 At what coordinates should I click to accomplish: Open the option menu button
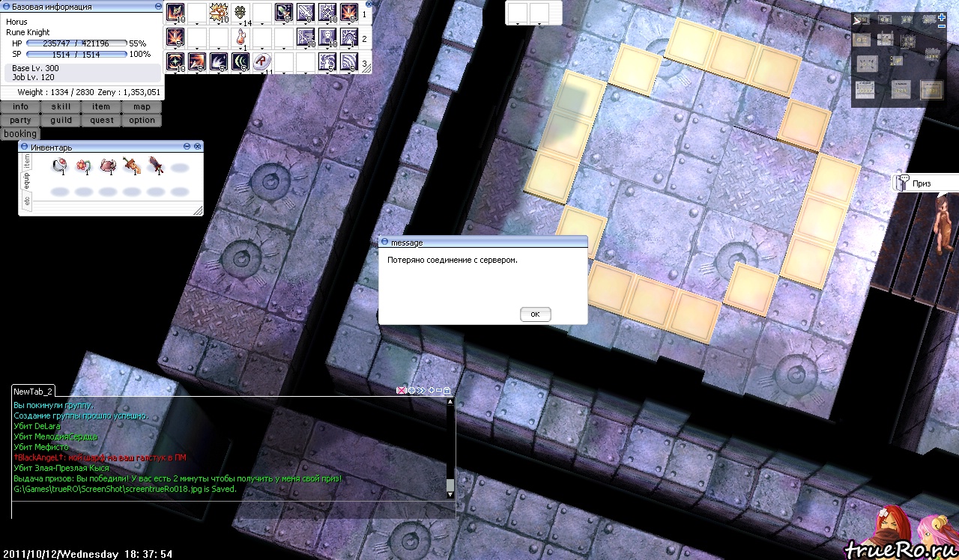click(142, 120)
